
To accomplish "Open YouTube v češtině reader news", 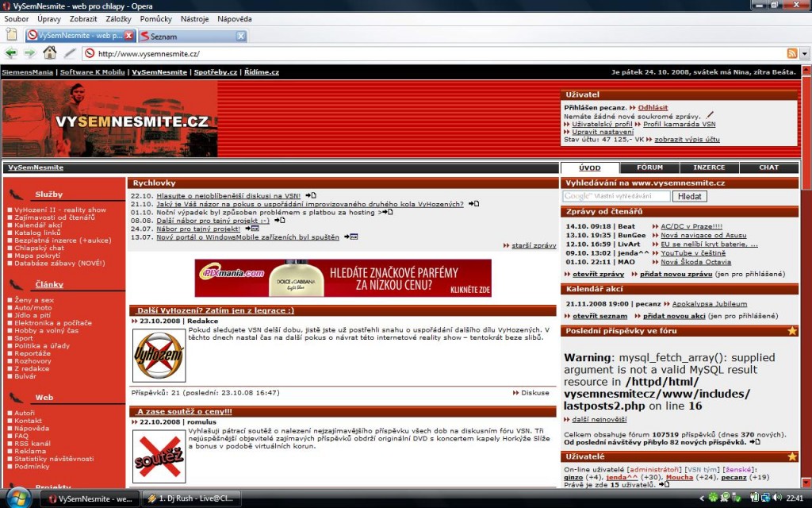I will (x=693, y=253).
